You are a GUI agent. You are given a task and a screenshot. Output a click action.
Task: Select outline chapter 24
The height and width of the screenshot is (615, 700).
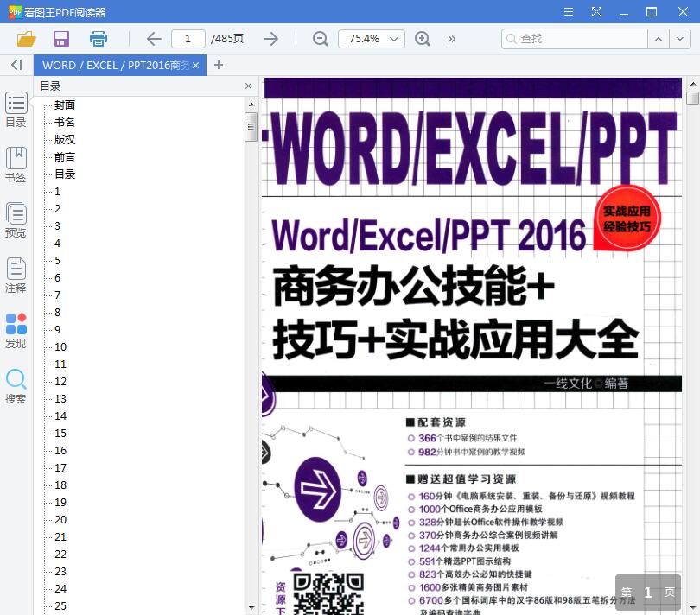pyautogui.click(x=60, y=589)
